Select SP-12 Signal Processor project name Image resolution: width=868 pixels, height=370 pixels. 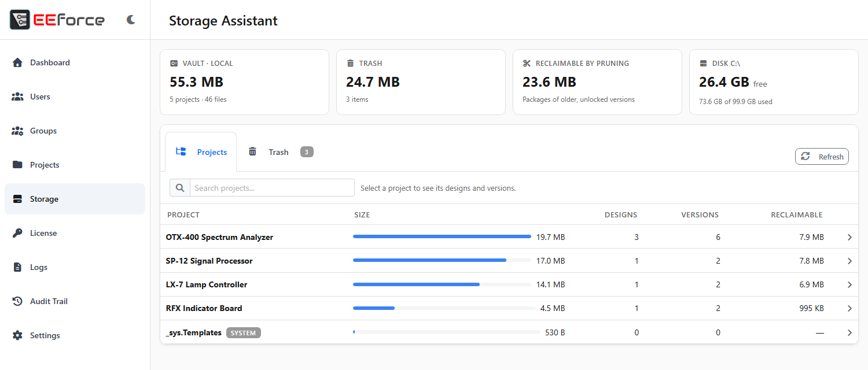(209, 261)
